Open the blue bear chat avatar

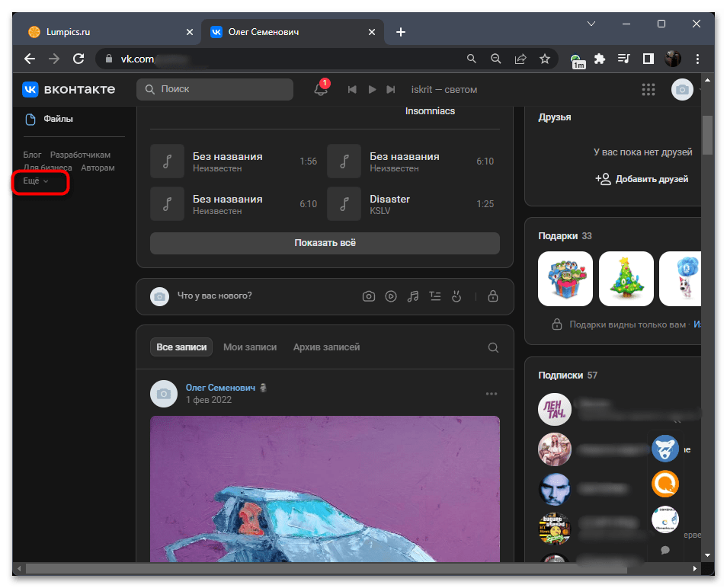(665, 449)
